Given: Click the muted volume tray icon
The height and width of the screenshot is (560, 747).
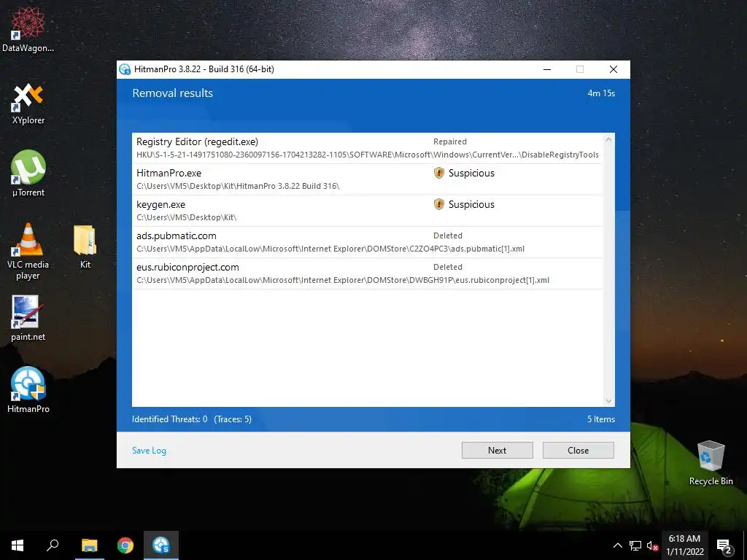Looking at the screenshot, I should [x=652, y=545].
